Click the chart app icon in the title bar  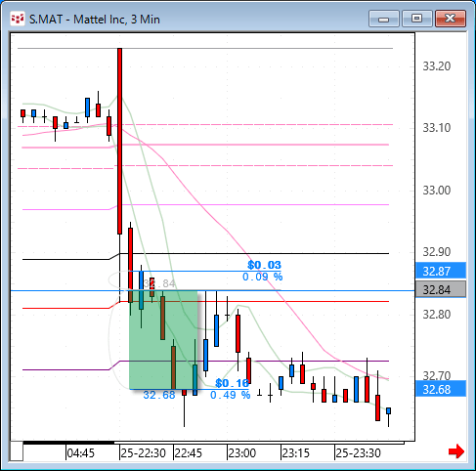18,20
